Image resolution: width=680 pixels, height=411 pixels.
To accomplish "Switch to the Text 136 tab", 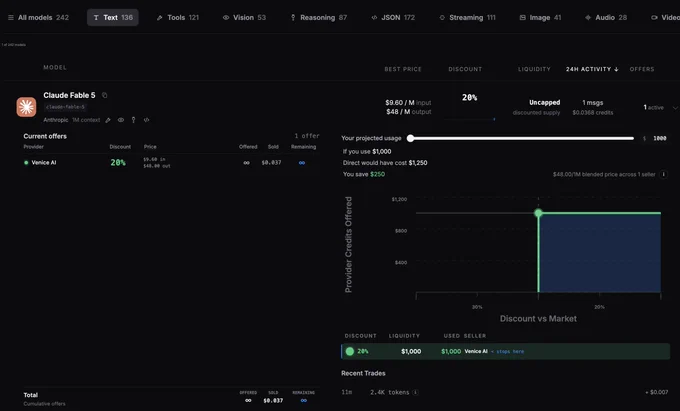I will point(113,17).
